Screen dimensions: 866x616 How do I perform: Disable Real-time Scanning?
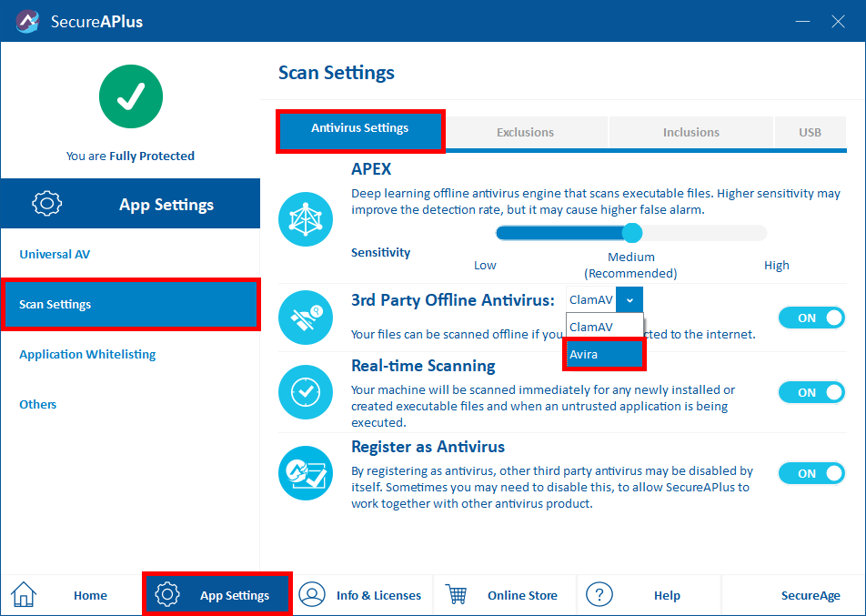coord(811,392)
